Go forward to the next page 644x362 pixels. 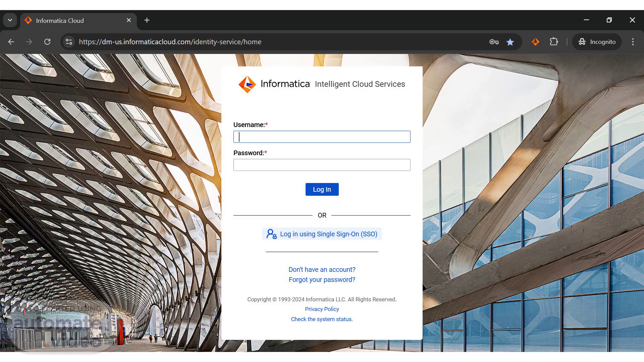coord(29,42)
